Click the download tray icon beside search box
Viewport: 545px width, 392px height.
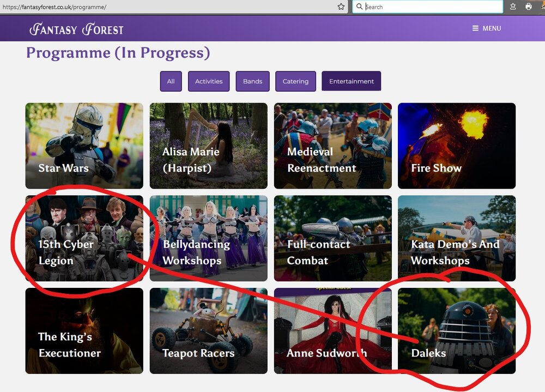click(513, 7)
